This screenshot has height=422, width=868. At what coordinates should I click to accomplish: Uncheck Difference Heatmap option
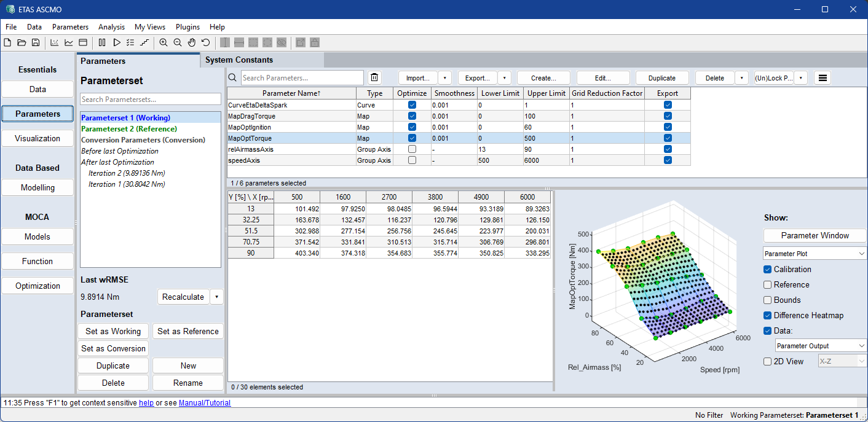[x=767, y=316]
